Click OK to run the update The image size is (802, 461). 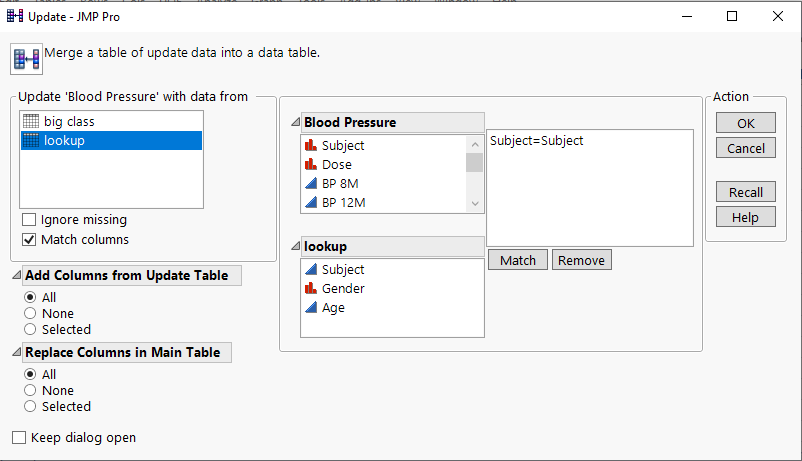(x=745, y=123)
